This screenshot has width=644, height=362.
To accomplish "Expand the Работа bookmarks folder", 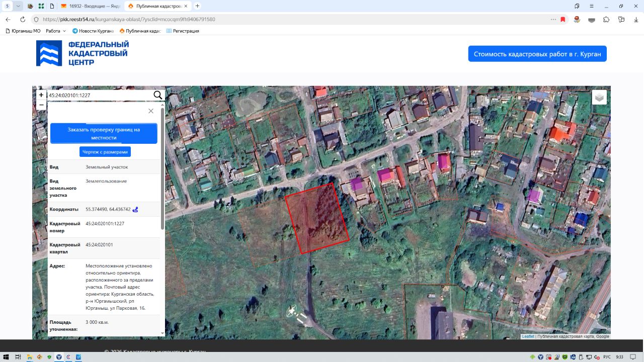I will (55, 31).
